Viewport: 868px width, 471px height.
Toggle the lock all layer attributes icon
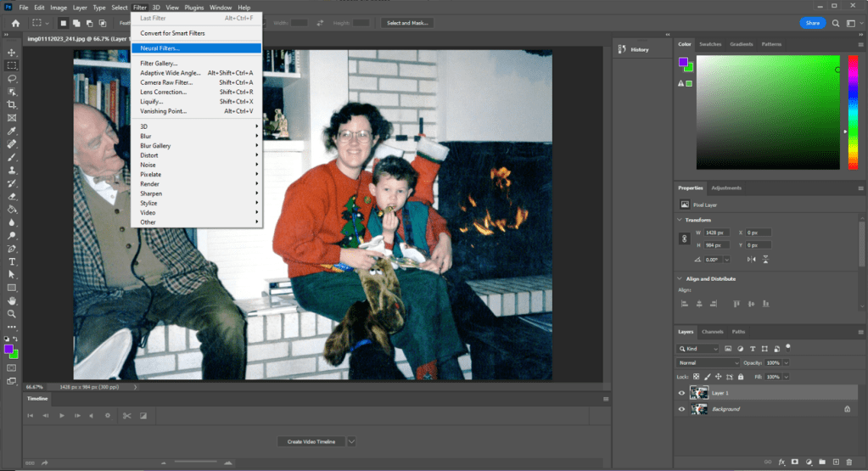(741, 376)
